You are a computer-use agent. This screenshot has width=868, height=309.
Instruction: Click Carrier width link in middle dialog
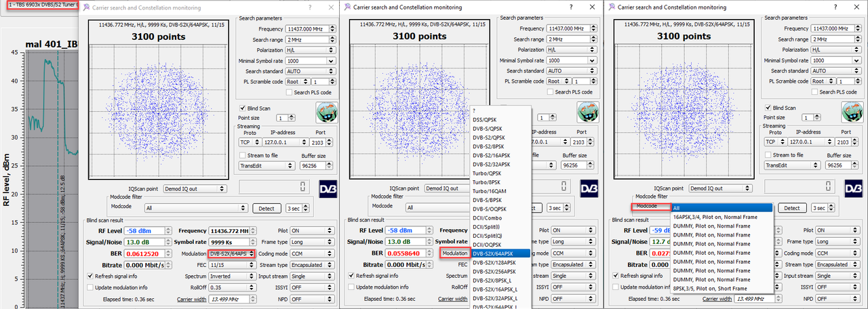pyautogui.click(x=453, y=299)
